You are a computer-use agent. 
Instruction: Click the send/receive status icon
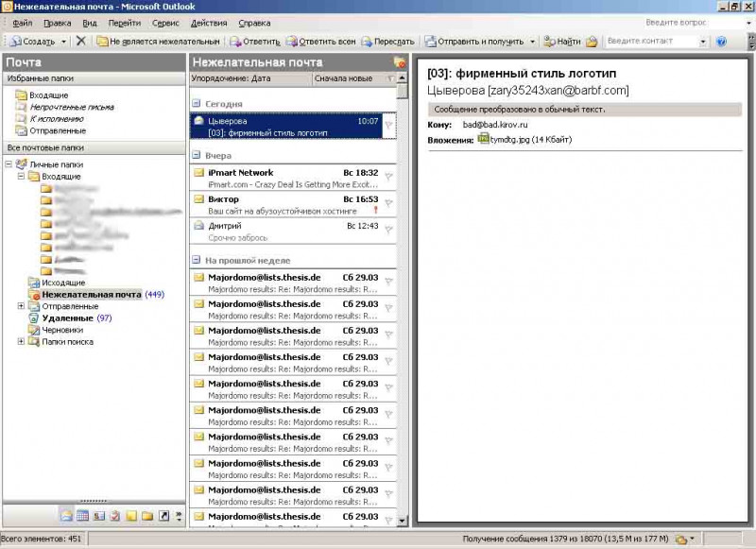pyautogui.click(x=680, y=539)
